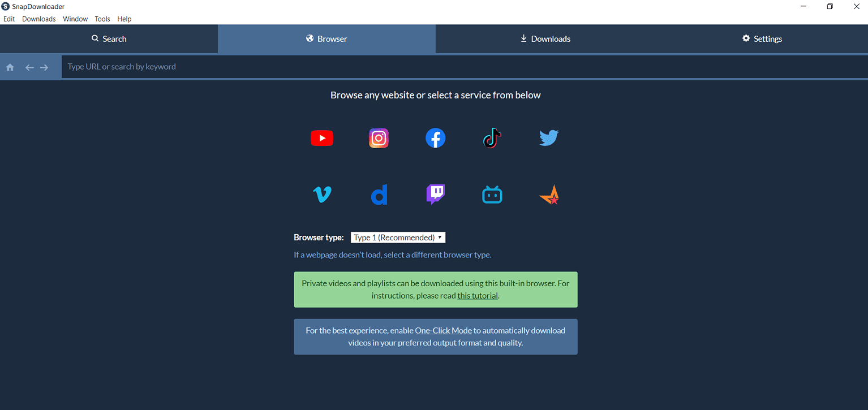Open the YouTube service icon
Viewport: 868px width, 410px height.
(322, 137)
